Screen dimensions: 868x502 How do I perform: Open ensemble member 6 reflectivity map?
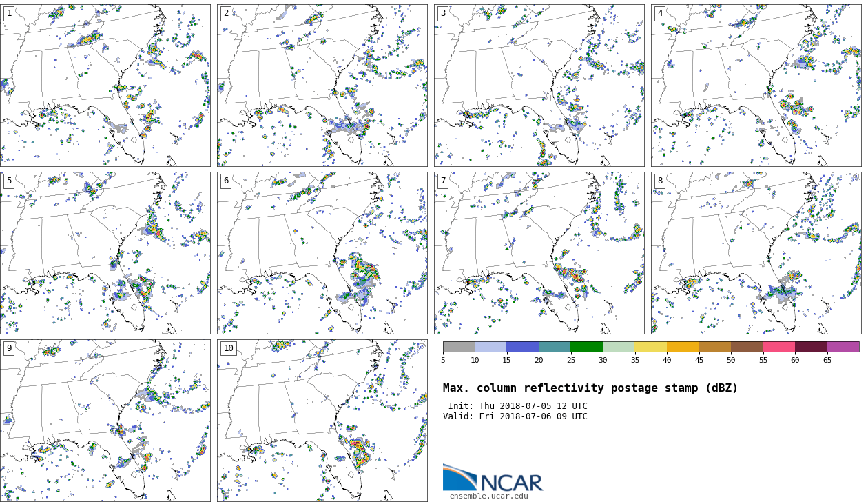(x=322, y=253)
